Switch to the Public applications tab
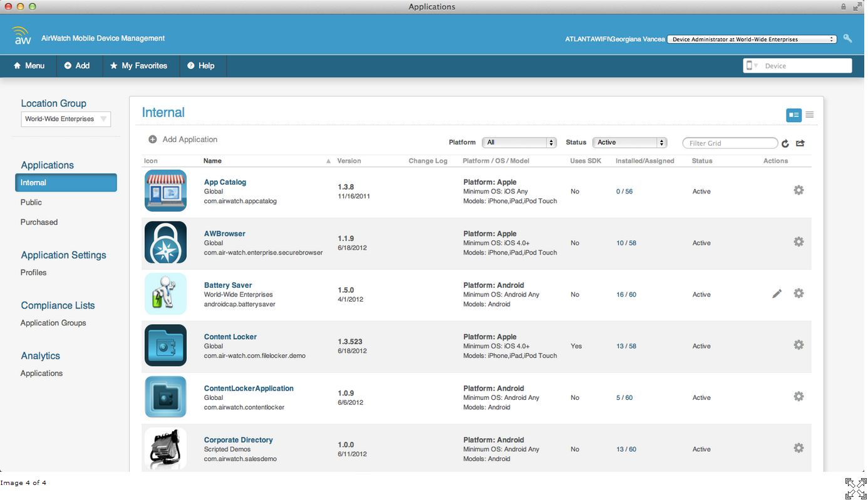Image resolution: width=868 pixels, height=500 pixels. 31,202
